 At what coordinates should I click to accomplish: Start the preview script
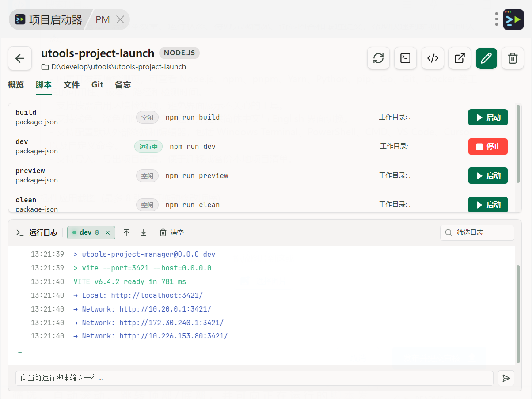(488, 176)
